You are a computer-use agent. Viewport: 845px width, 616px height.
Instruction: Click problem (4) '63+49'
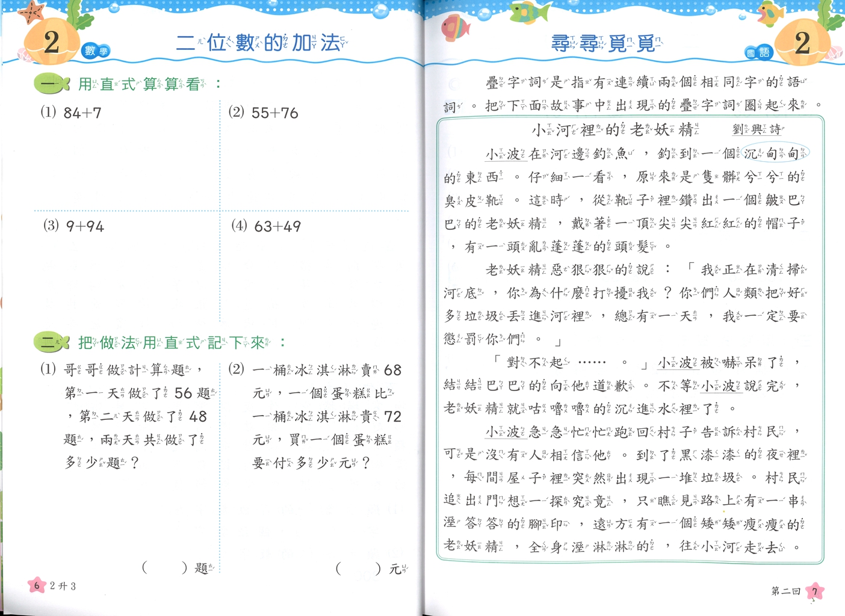click(x=266, y=226)
